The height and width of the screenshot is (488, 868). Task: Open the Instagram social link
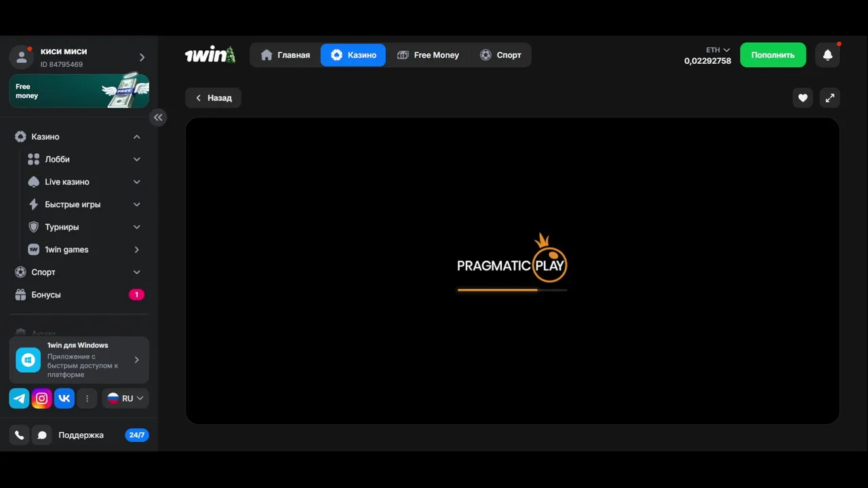click(x=41, y=399)
